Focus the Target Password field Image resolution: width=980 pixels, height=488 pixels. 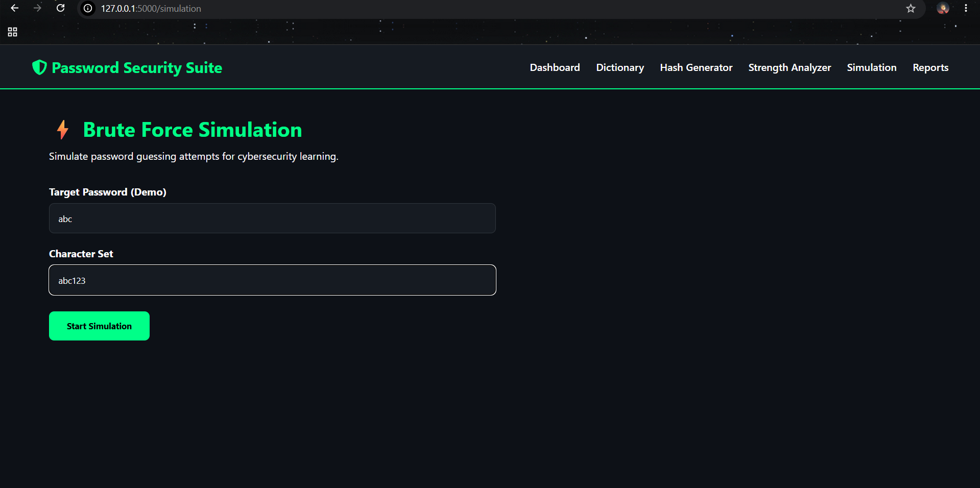tap(272, 218)
